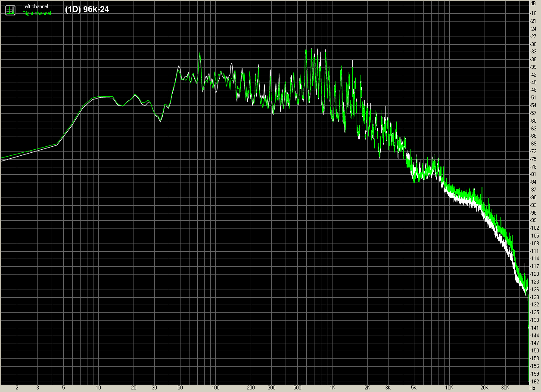Screen dimensions: 541x392
Task: Click the "20K" frequency axis label
Action: 485,388
